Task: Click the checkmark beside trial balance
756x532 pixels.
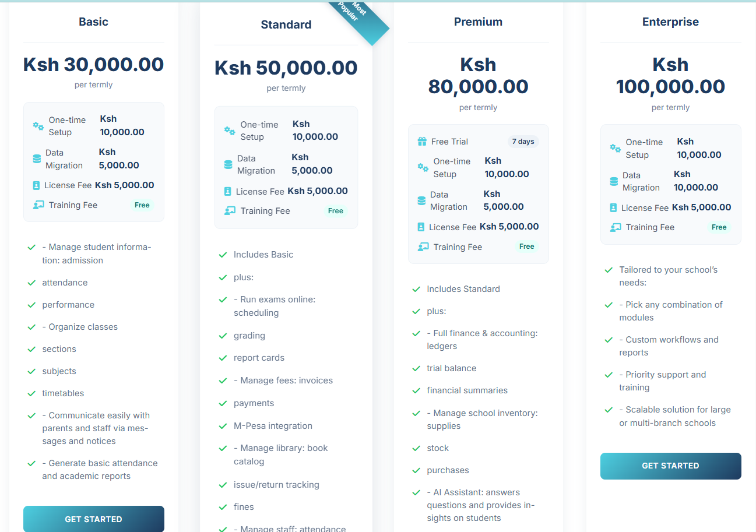Action: (x=416, y=368)
